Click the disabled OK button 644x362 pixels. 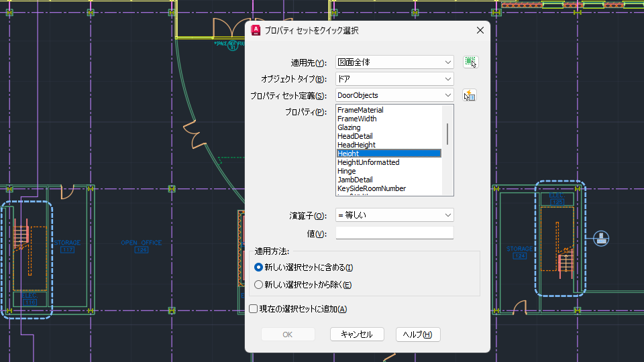(x=288, y=335)
